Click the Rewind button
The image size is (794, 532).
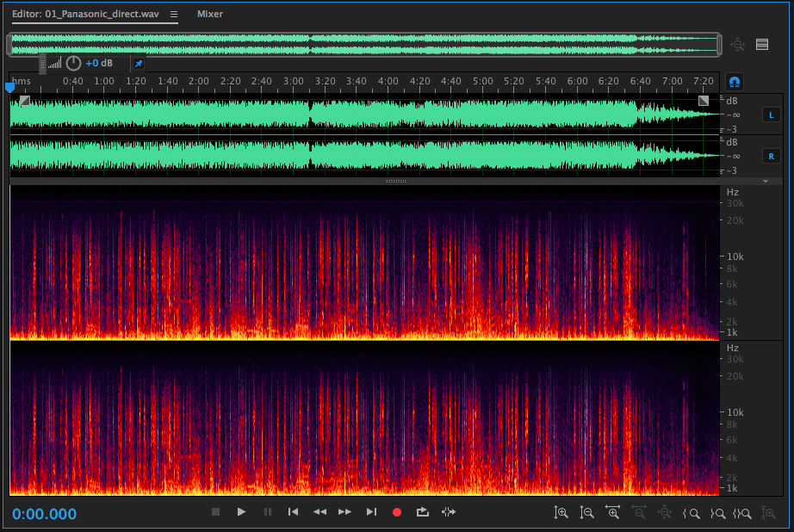[319, 512]
